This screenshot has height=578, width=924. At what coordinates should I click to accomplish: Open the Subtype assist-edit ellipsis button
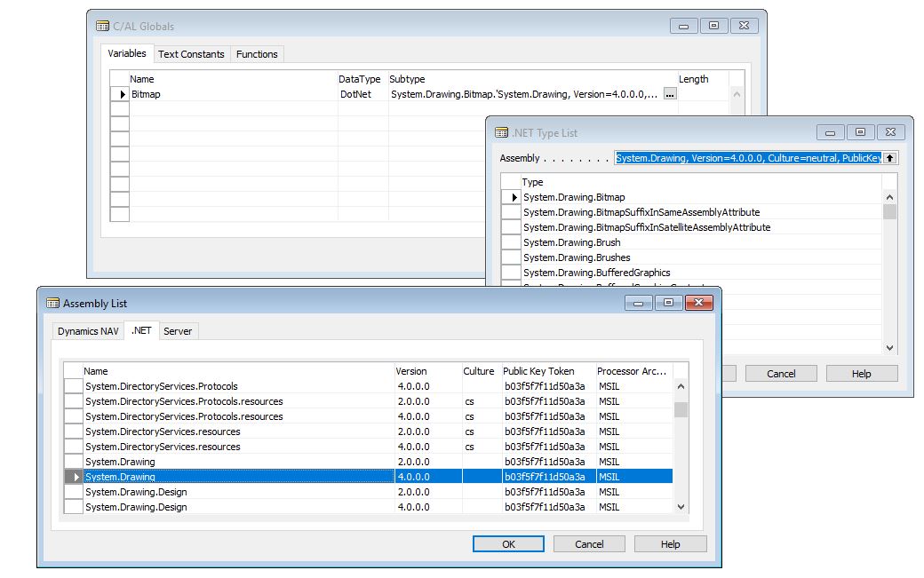tap(669, 94)
